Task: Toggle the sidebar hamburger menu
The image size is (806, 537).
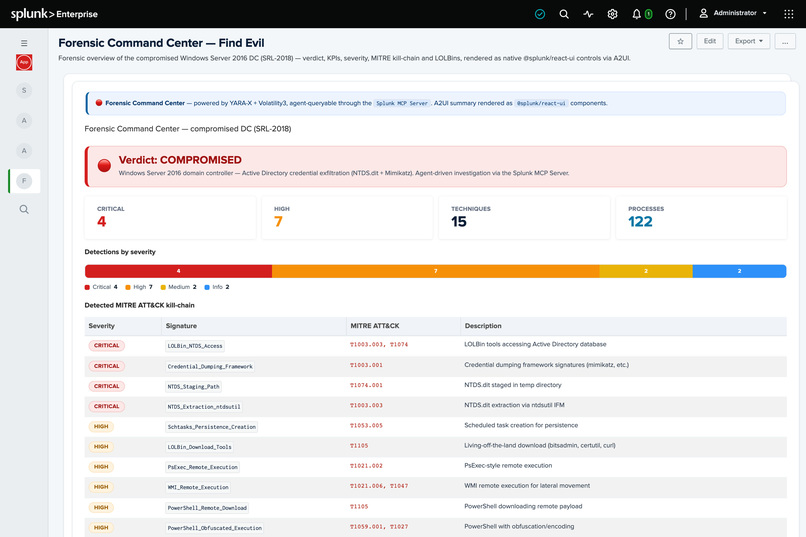Action: [x=24, y=43]
